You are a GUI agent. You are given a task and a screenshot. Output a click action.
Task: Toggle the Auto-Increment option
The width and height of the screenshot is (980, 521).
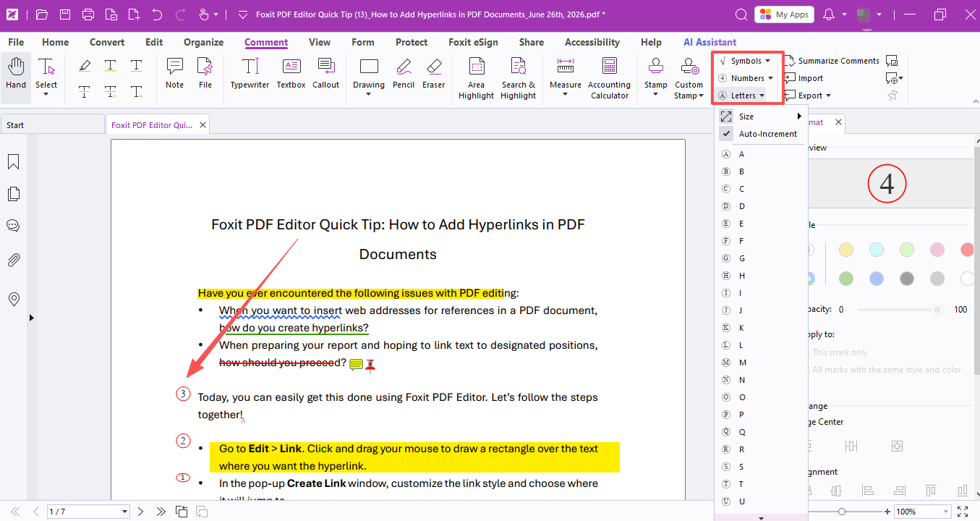coord(760,134)
